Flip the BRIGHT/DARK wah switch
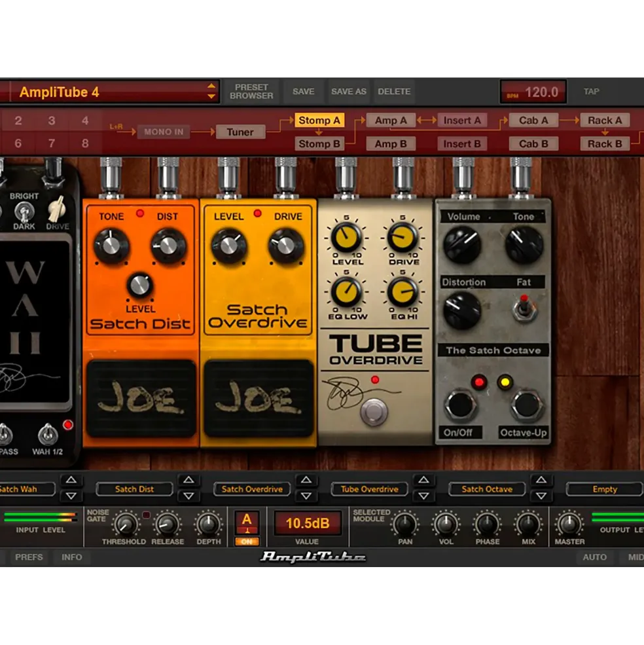The image size is (644, 645). 24,212
